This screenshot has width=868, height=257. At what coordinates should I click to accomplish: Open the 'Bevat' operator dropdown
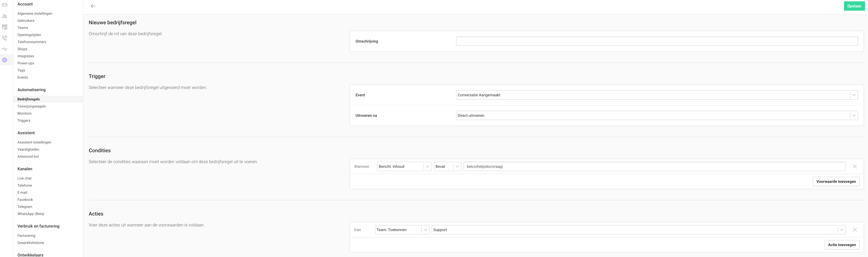coord(448,166)
